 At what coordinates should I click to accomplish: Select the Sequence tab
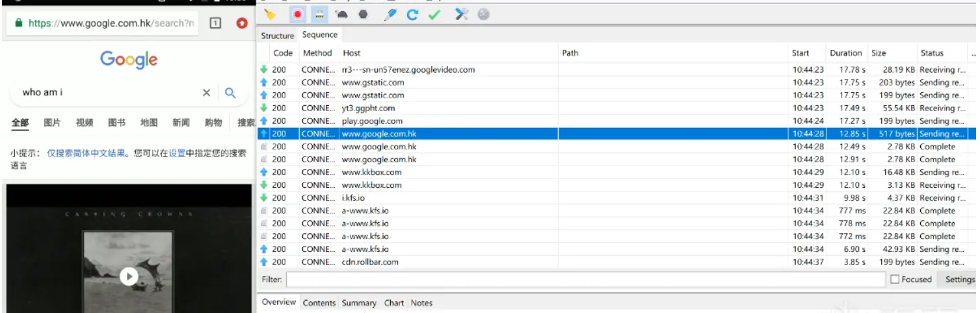pos(319,35)
